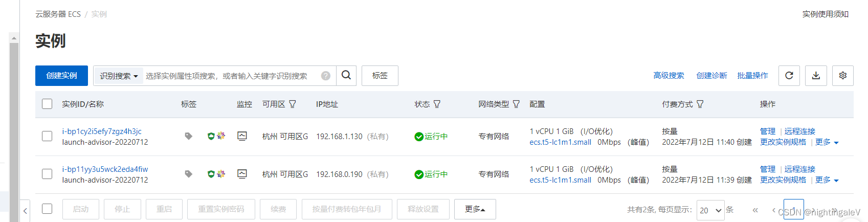Viewport: 868px width, 222px height.
Task: Select instance i-bp1yy3u5wck2eda4fiw checkbox
Action: (47, 174)
